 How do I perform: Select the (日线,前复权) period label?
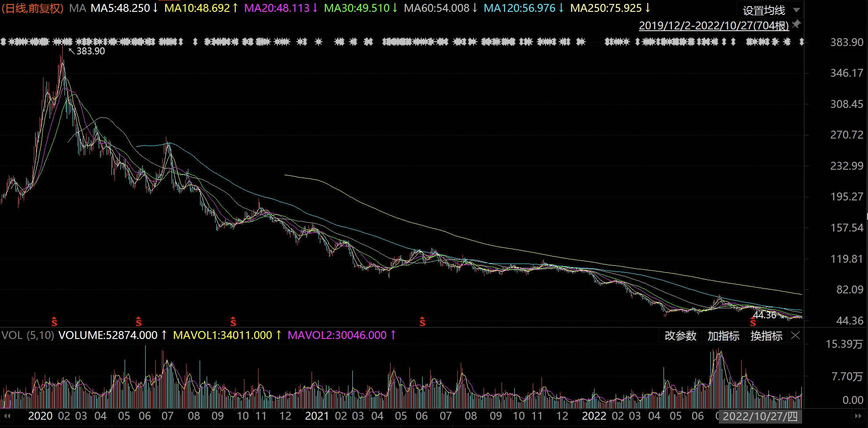point(32,8)
